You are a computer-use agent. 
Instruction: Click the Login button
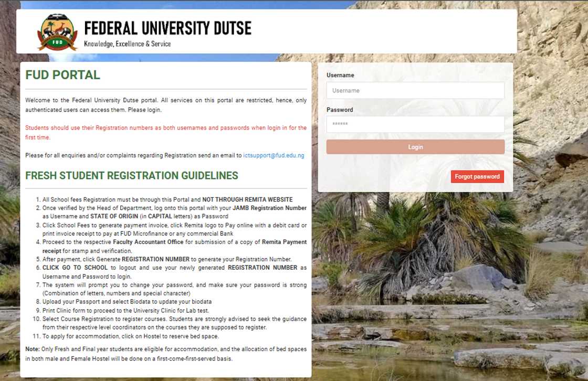(415, 147)
